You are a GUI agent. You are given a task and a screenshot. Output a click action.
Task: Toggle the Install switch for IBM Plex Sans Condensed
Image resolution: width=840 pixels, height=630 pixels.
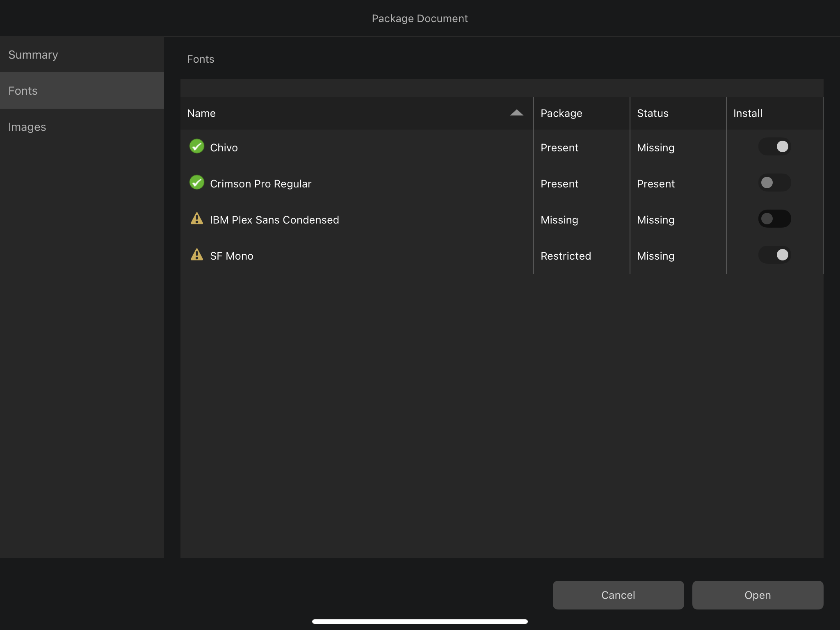[774, 218]
